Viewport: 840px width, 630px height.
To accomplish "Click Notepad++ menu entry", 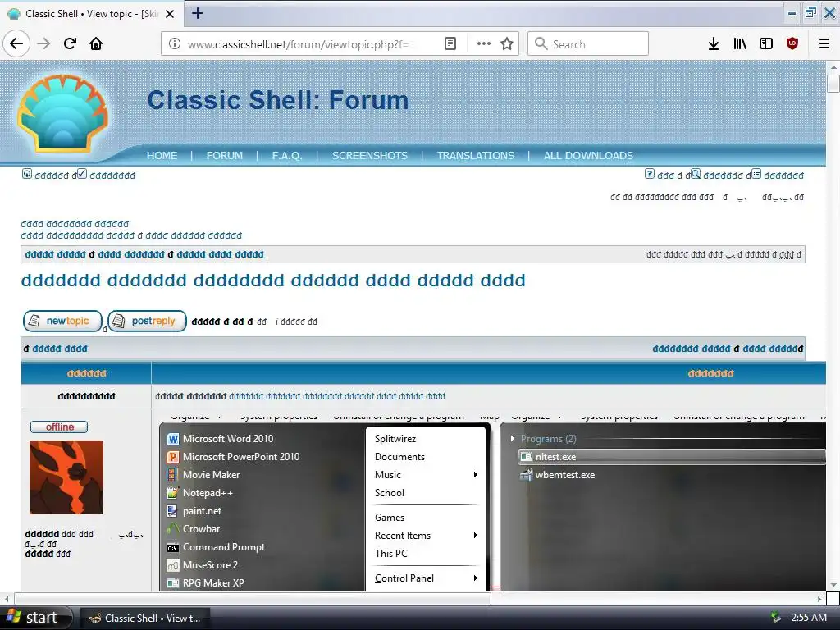I will 200,493.
